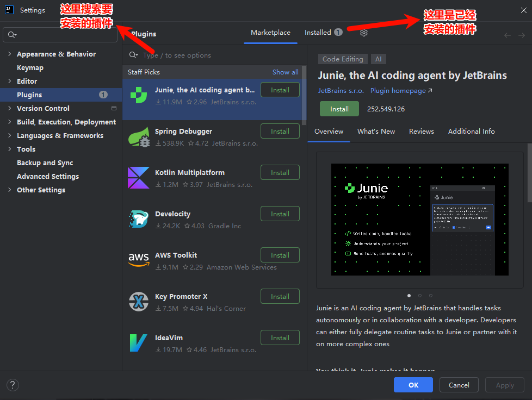This screenshot has height=400, width=532.
Task: Click the plugin details scrollbar
Action: coord(530,173)
